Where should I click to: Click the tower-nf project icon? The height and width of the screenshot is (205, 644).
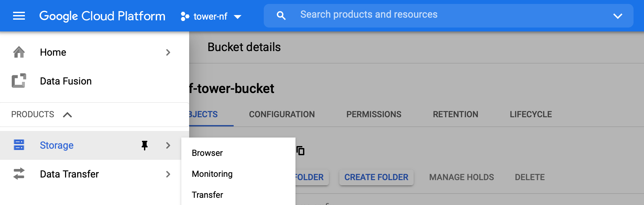[185, 16]
